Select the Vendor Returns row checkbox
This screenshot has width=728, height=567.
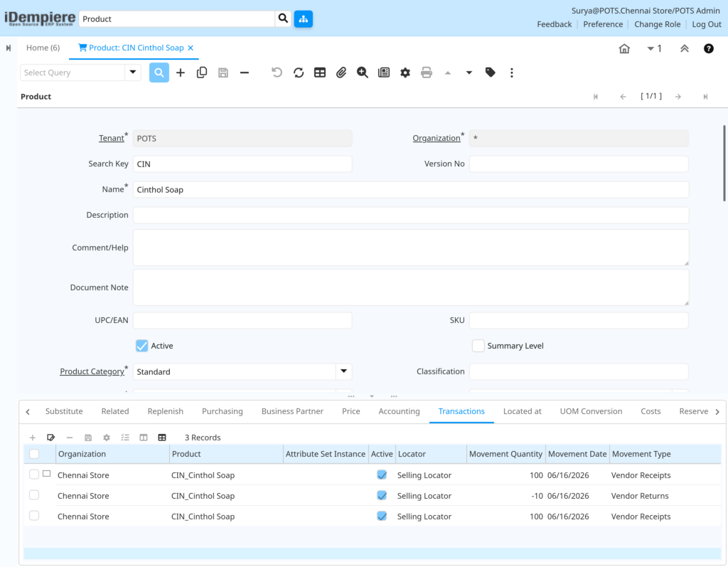pyautogui.click(x=34, y=495)
